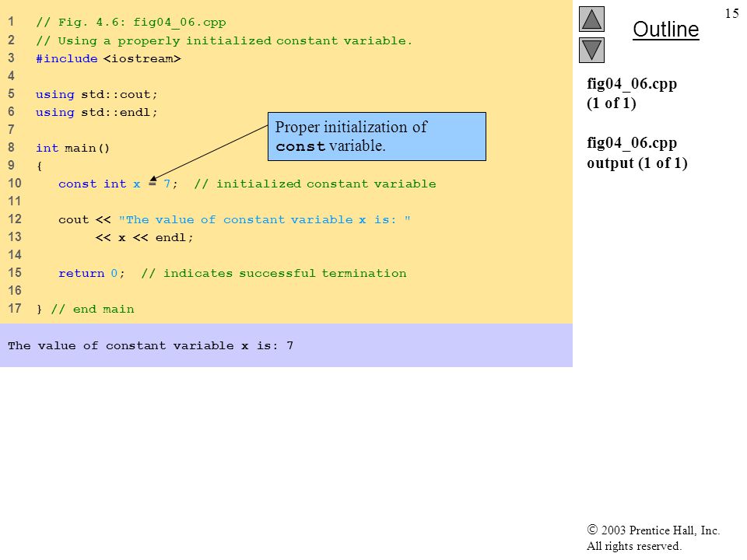Viewport: 747px width, 560px height.
Task: Click the slide number 15
Action: [731, 13]
